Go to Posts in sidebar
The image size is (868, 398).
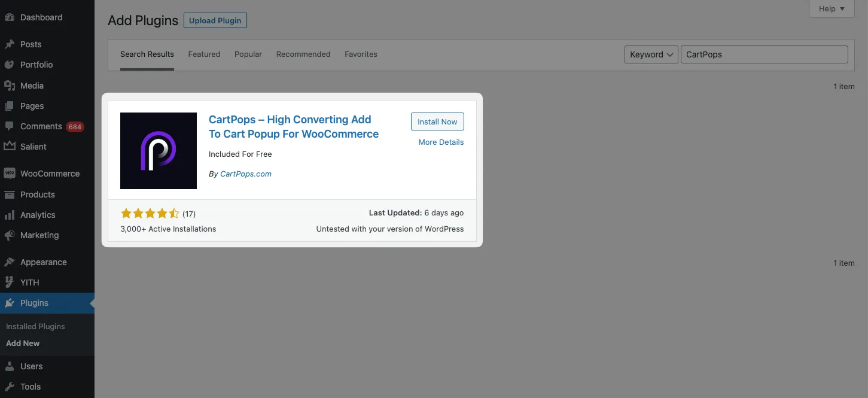[47, 44]
